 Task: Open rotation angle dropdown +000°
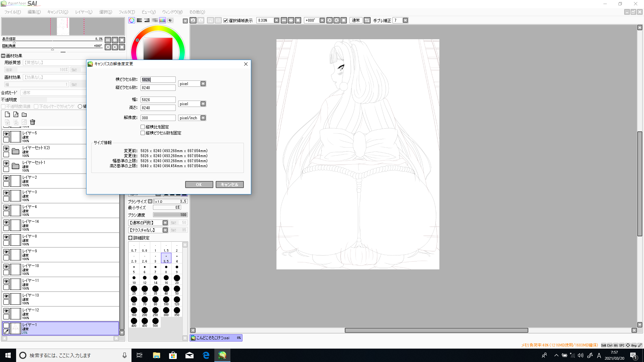click(322, 20)
